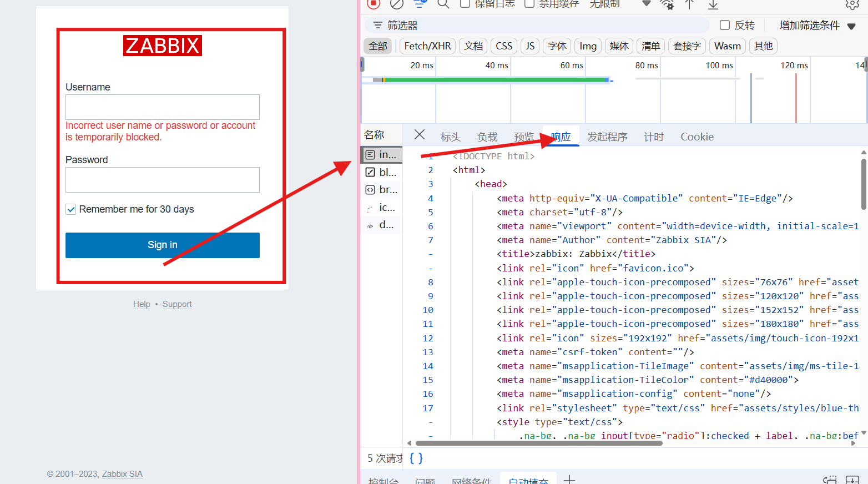Viewport: 868px width, 484px height.
Task: Select the 'ic...' image request
Action: (x=382, y=208)
